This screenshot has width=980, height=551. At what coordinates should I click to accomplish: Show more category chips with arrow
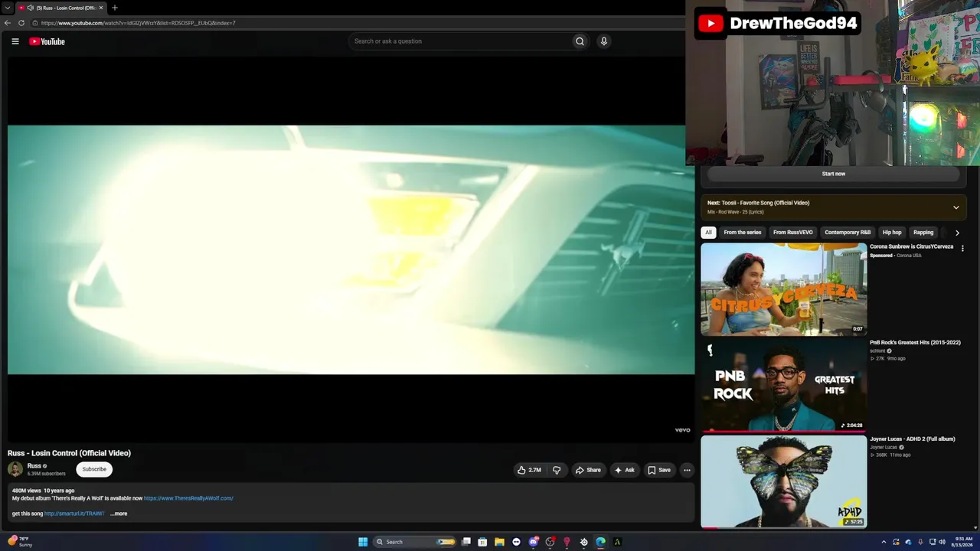(957, 233)
